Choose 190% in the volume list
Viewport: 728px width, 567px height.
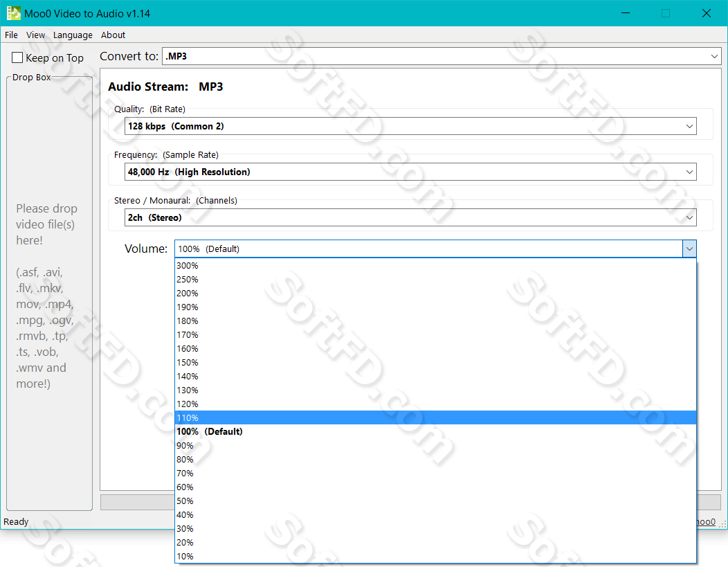tap(435, 307)
